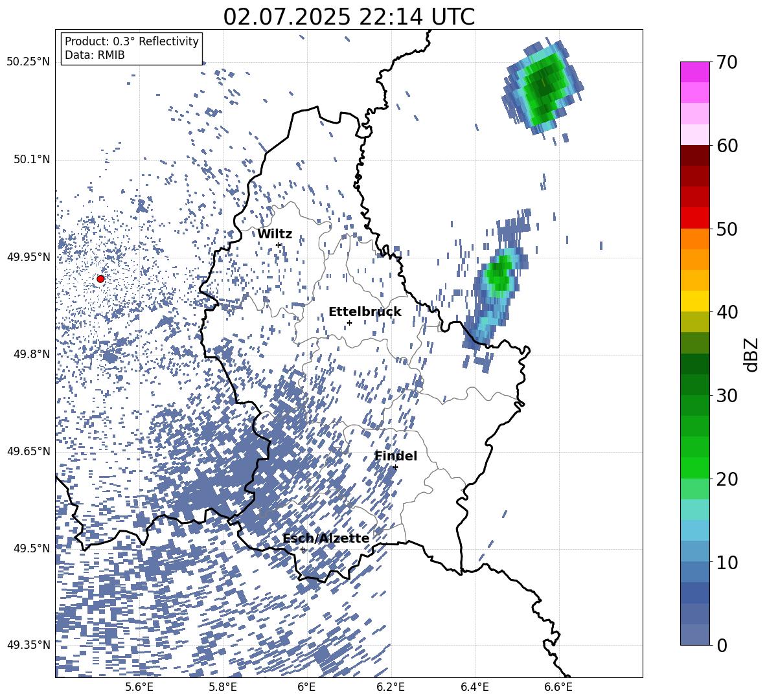
Task: Click the 49.65°N latitude label
Action: pyautogui.click(x=29, y=451)
